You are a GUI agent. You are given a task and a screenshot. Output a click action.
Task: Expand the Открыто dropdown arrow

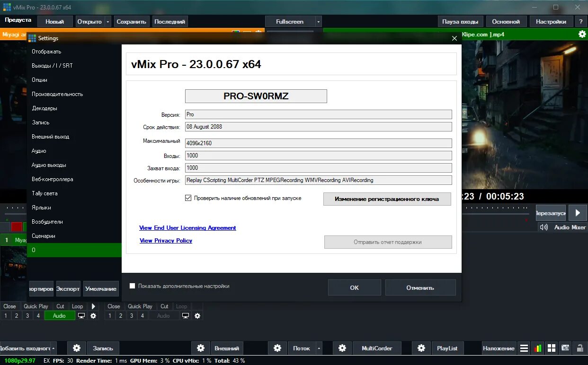108,21
